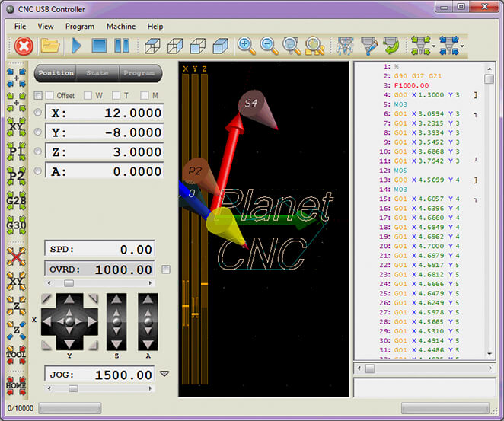Click the green XY go-to sidebar icon
Image resolution: width=504 pixels, height=421 pixels.
pos(17,127)
